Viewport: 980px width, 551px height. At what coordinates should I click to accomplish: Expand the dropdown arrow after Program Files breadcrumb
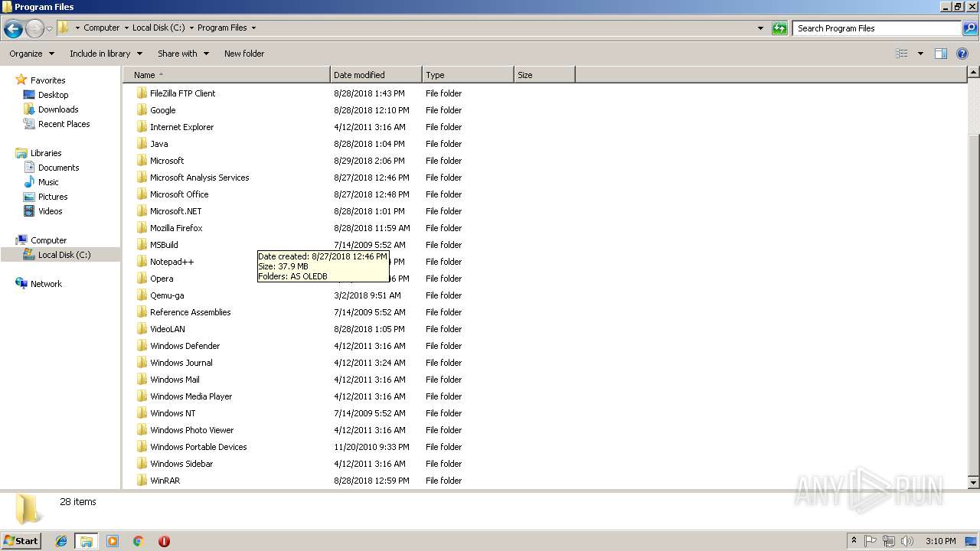tap(253, 28)
